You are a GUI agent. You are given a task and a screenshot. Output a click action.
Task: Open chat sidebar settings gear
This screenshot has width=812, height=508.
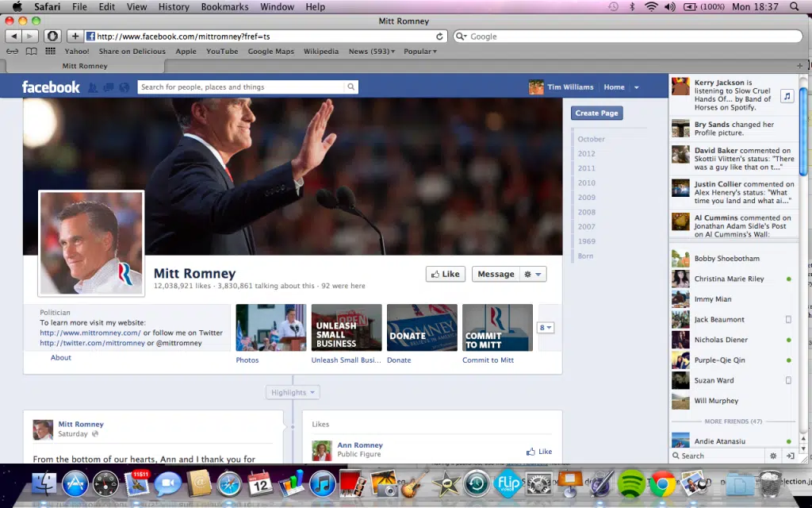(772, 456)
